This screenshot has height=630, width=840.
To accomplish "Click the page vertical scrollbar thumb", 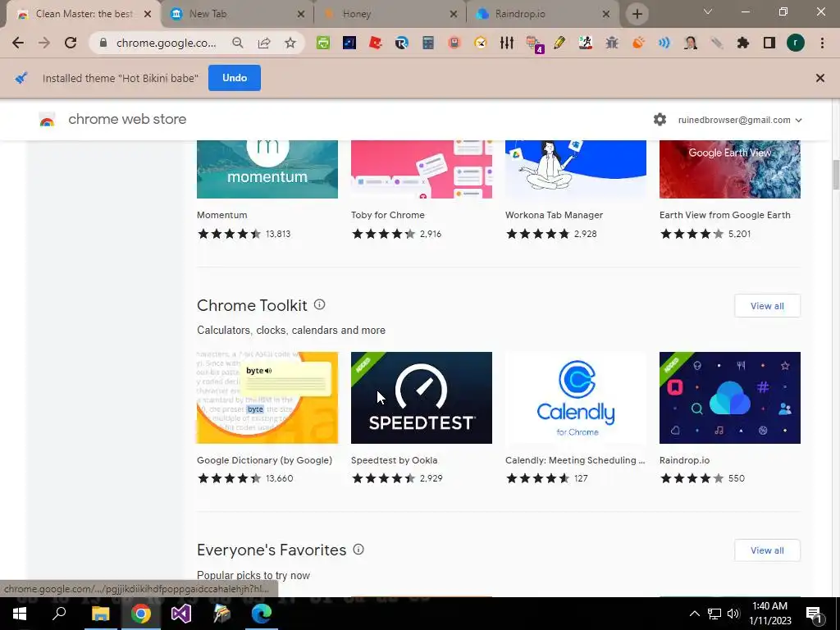I will pyautogui.click(x=836, y=174).
